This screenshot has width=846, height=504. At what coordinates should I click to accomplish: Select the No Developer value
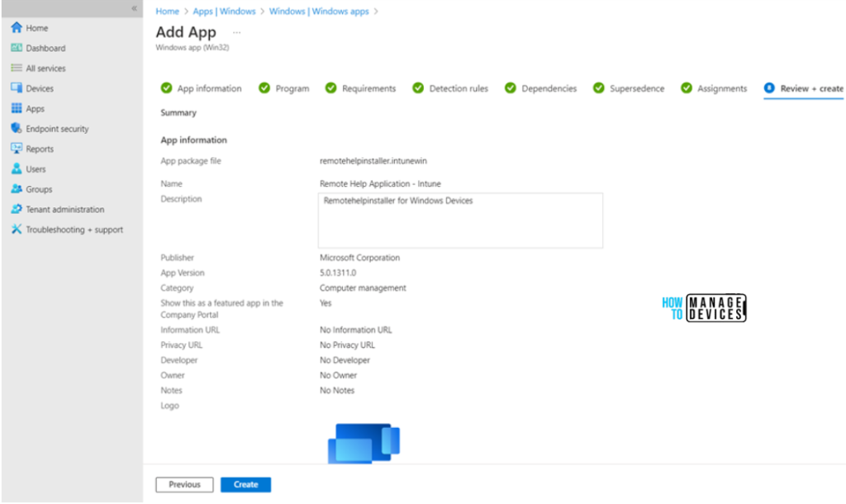pos(345,360)
